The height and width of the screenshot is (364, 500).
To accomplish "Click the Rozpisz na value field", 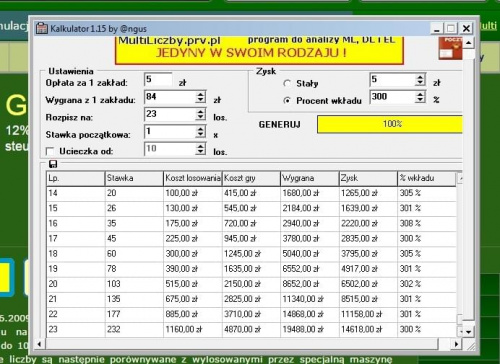I will [170, 114].
